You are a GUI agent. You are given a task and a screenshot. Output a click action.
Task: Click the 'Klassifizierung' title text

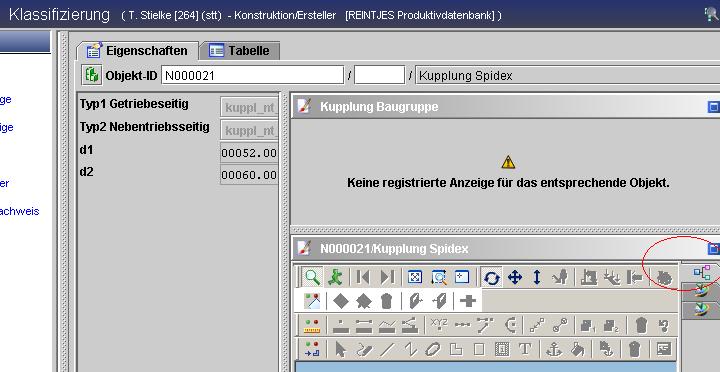click(x=59, y=15)
